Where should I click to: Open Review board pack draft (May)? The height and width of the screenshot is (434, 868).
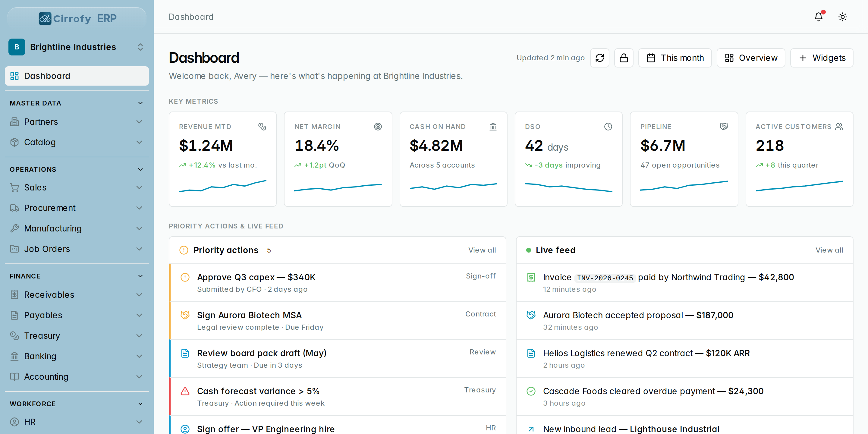(338, 359)
